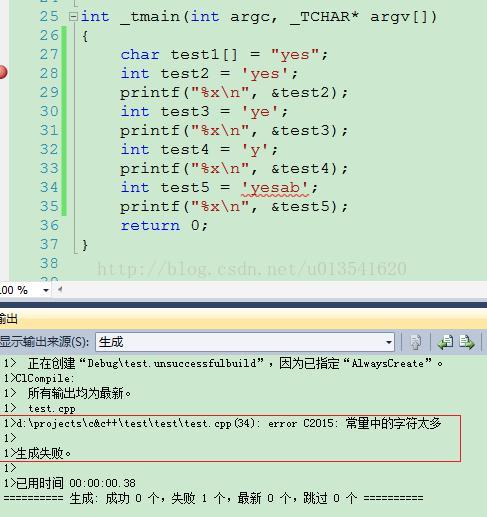
Task: Click the ClCompile line in output
Action: (x=39, y=379)
